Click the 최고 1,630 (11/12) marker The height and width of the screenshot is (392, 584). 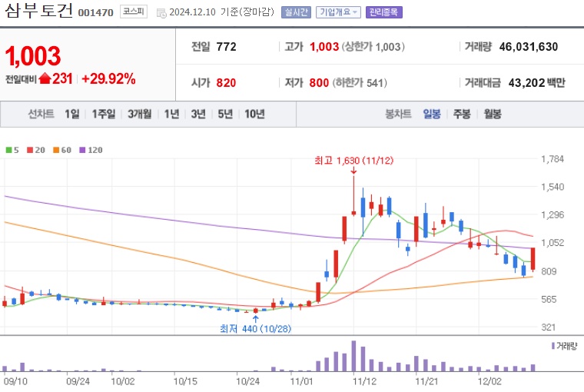click(x=353, y=161)
